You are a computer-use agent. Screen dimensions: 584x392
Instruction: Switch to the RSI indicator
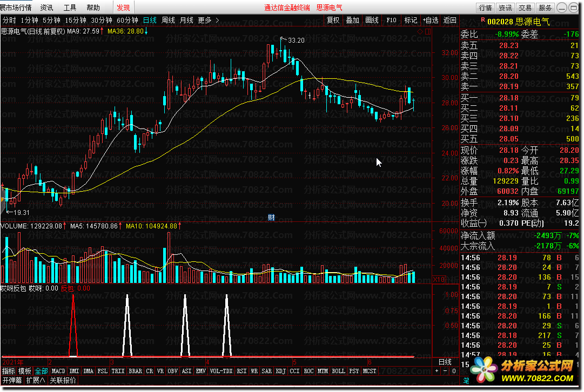[241, 371]
